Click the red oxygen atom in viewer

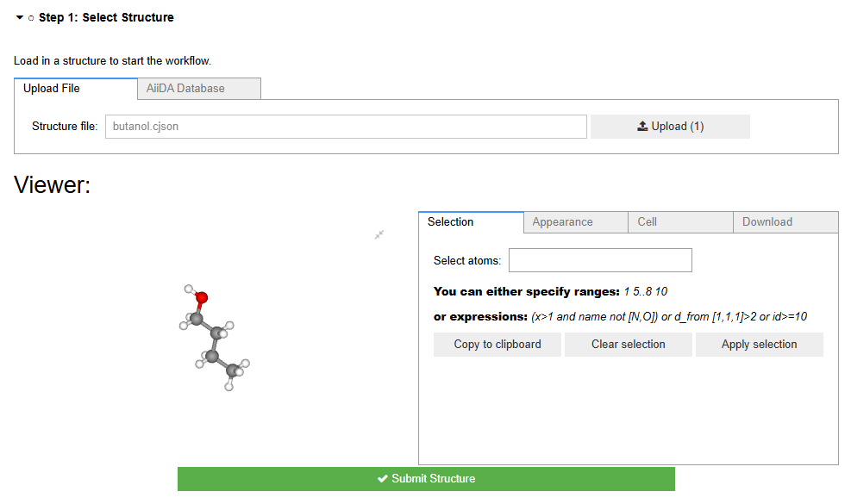(x=201, y=298)
